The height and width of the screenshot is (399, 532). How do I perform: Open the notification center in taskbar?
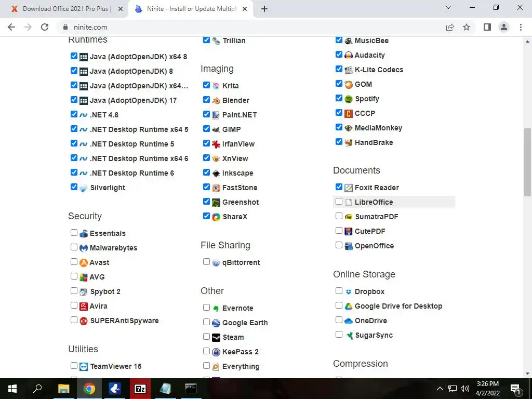pos(515,389)
